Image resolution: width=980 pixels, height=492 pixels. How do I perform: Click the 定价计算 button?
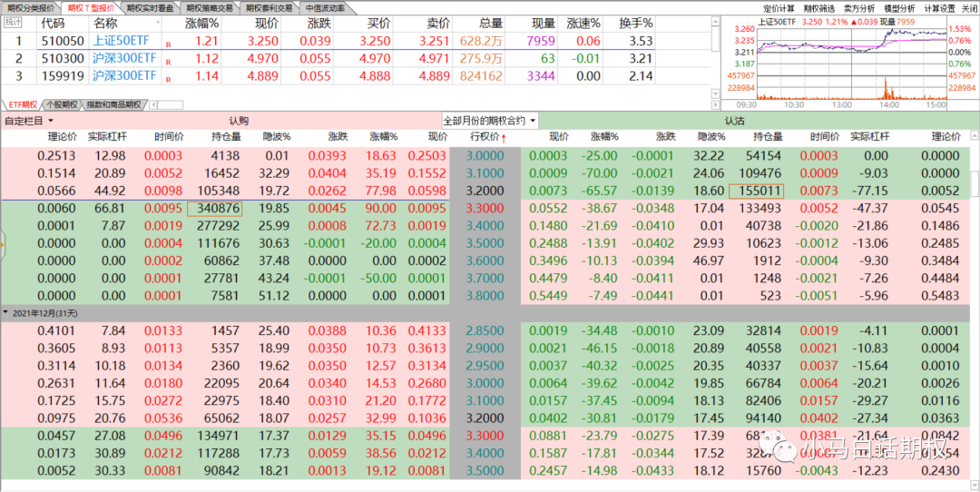point(779,8)
